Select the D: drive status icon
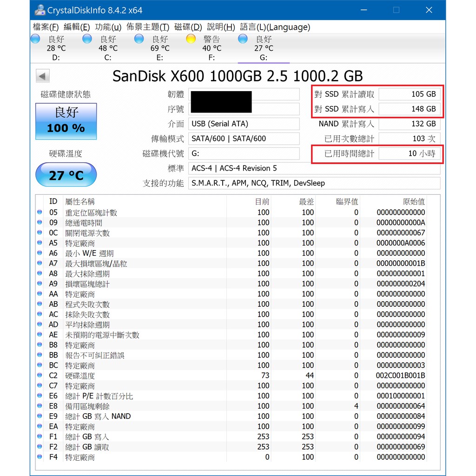This screenshot has height=476, width=476. click(x=36, y=40)
